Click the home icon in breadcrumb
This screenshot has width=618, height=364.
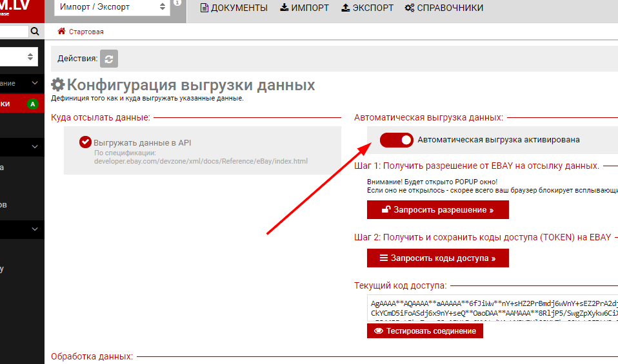click(62, 31)
